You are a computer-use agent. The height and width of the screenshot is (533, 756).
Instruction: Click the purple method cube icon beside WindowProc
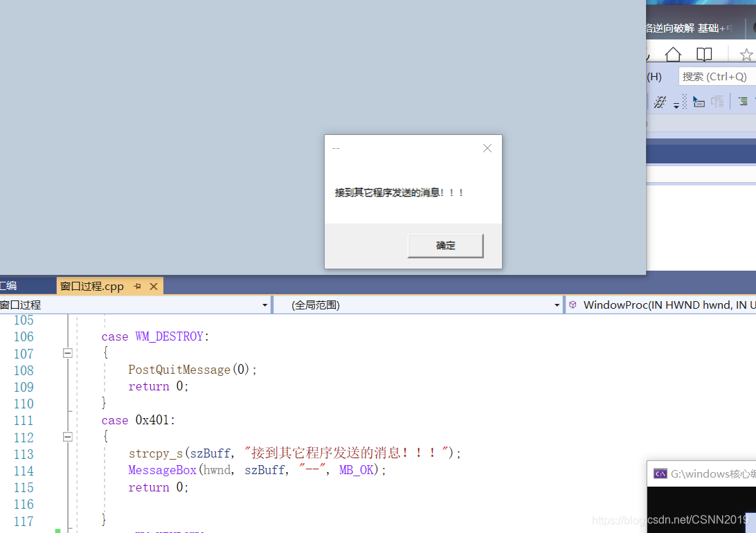(572, 305)
